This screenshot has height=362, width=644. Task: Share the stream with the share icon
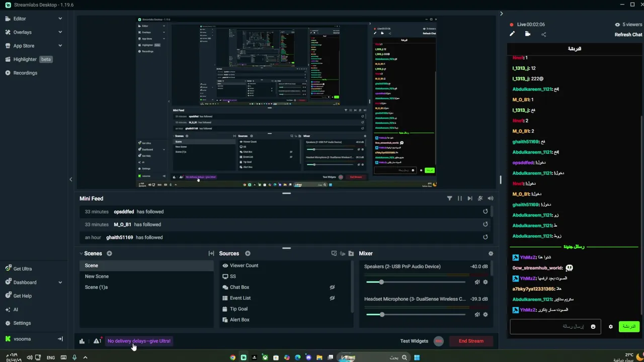[x=543, y=34]
